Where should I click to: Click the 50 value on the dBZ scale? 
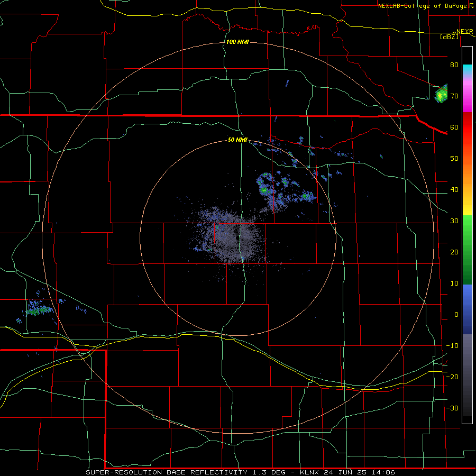tap(454, 159)
